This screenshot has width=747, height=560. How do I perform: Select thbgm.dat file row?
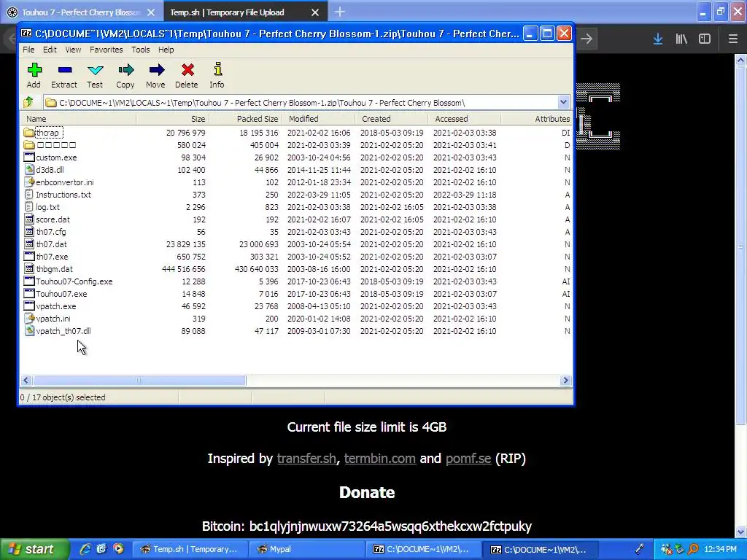click(x=296, y=269)
